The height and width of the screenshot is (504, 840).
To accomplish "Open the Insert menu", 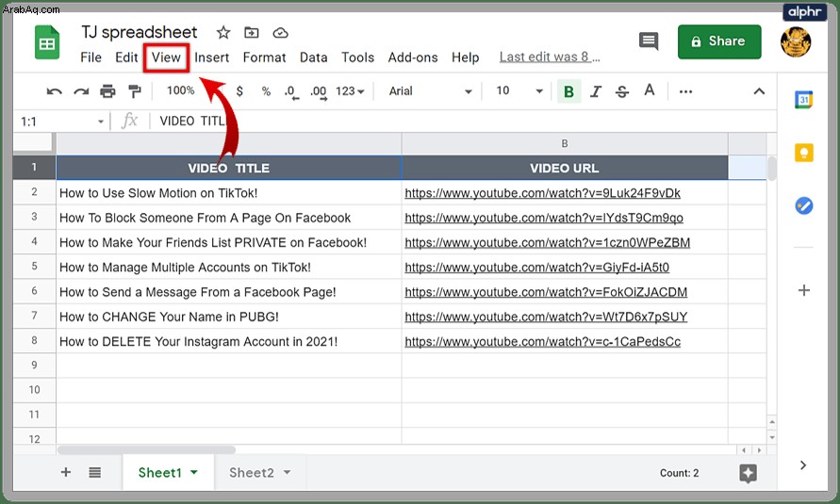I will 211,57.
